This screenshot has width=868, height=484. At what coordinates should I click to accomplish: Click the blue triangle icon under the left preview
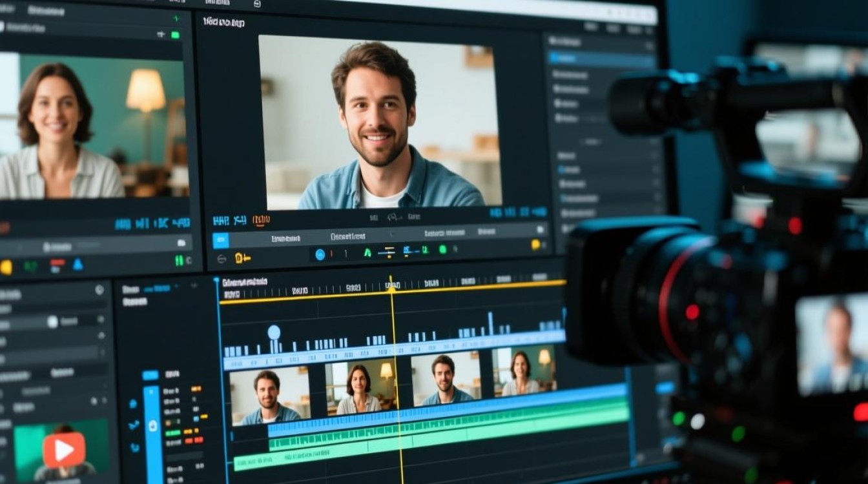(x=77, y=264)
